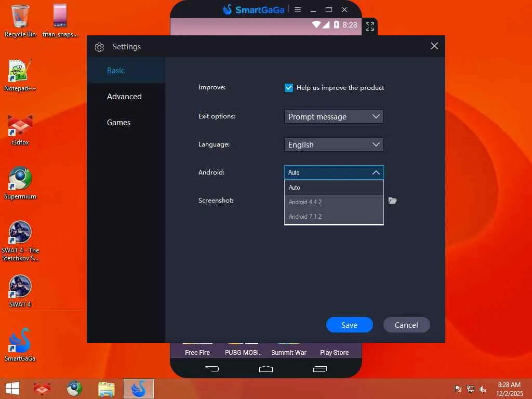The image size is (532, 399).
Task: Click the Settings gear icon in dialog title
Action: coord(99,47)
